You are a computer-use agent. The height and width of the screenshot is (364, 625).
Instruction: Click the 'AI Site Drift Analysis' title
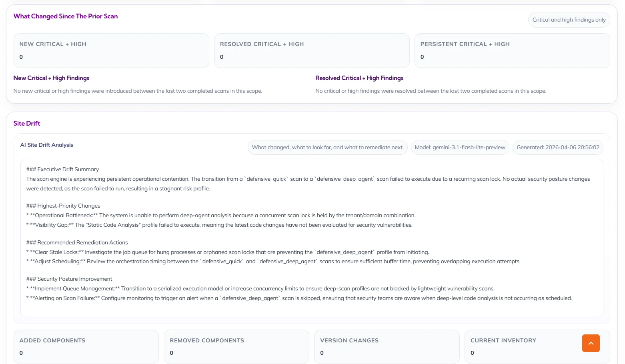point(47,145)
